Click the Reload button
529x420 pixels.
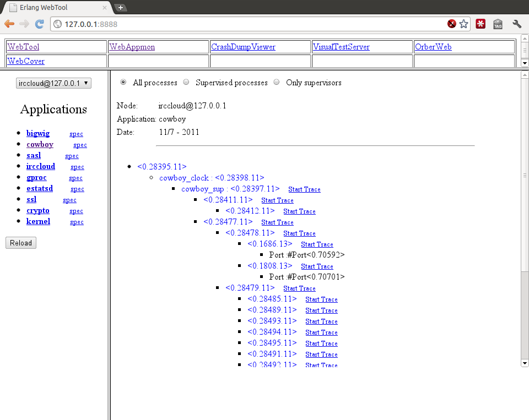[21, 243]
